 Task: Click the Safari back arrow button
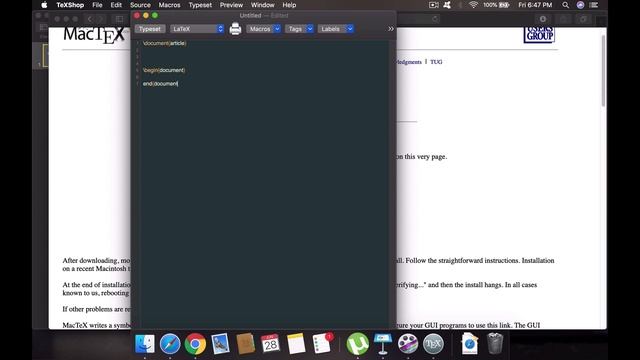click(x=90, y=19)
